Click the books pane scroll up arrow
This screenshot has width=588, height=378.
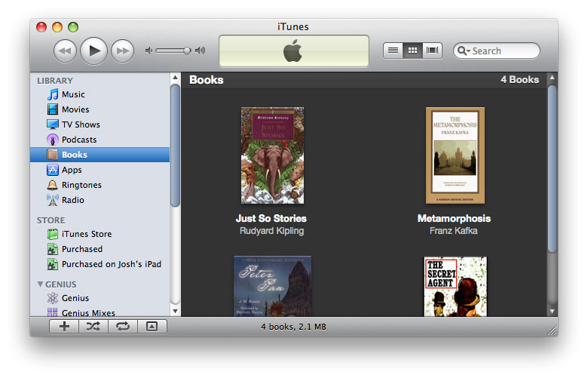[552, 78]
